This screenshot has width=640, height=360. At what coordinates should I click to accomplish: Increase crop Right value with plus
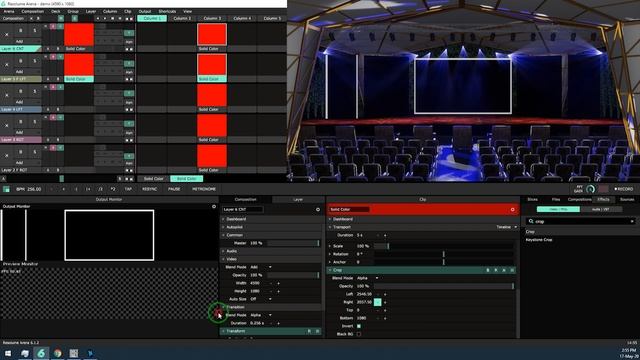(385, 302)
